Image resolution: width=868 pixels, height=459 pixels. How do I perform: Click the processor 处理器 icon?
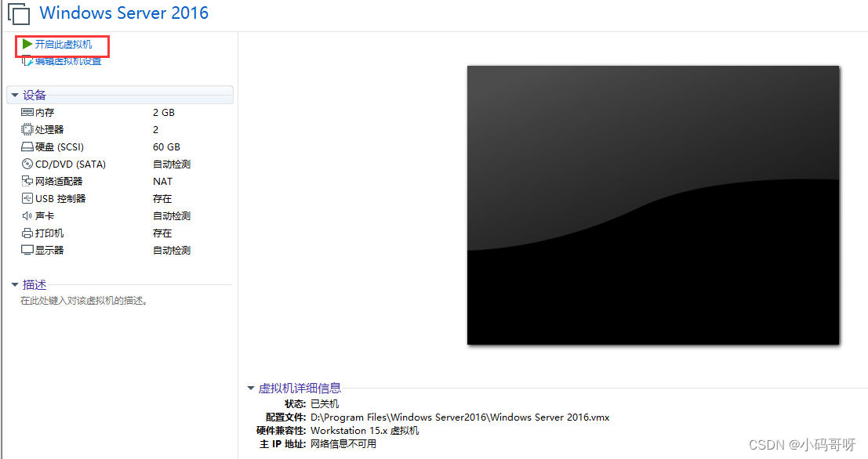click(x=27, y=129)
